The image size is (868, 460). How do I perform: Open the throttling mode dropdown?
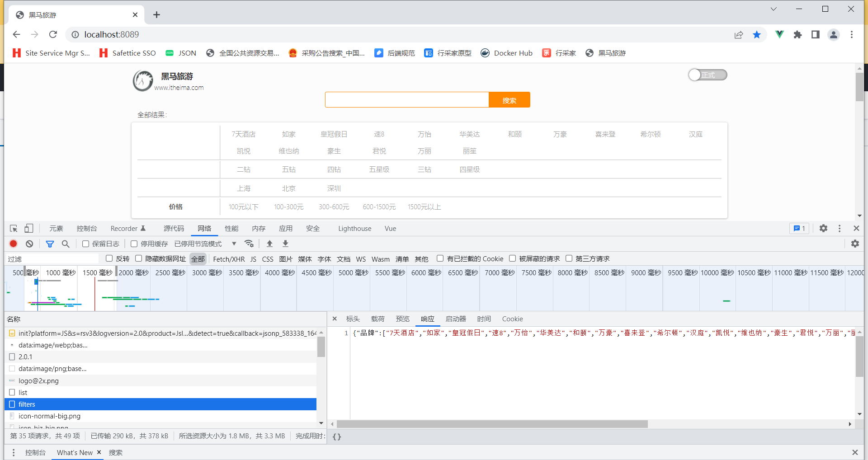coord(206,244)
